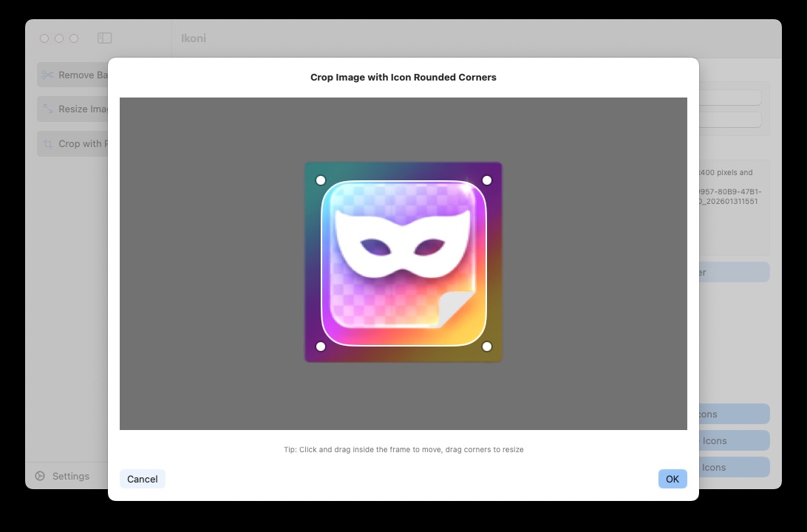
Task: Click the second input field in the right panel
Action: click(729, 119)
